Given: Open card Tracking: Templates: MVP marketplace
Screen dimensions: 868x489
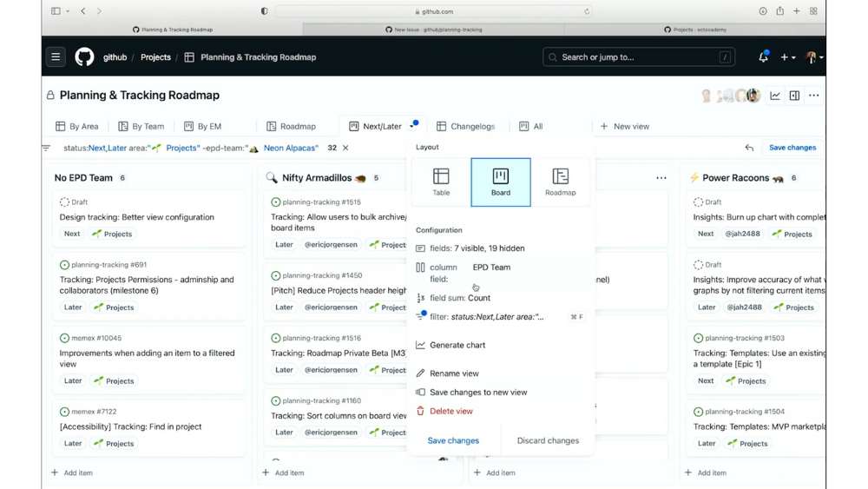Looking at the screenshot, I should click(x=759, y=426).
